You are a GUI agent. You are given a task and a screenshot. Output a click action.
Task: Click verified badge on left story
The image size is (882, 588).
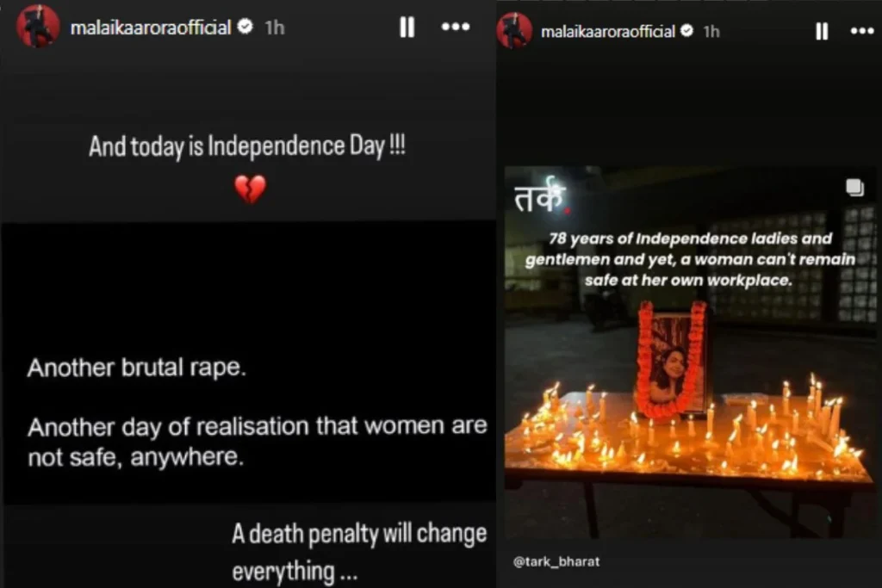(x=245, y=27)
